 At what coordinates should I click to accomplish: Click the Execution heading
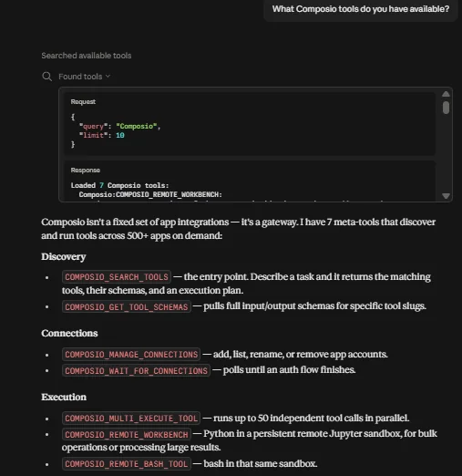click(64, 397)
